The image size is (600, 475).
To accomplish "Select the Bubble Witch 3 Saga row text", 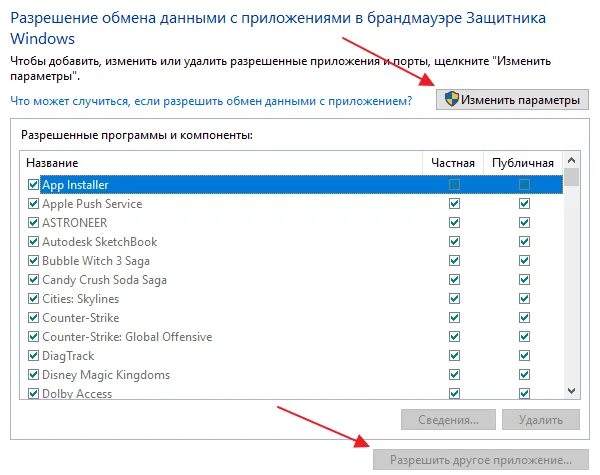I will pos(96,261).
